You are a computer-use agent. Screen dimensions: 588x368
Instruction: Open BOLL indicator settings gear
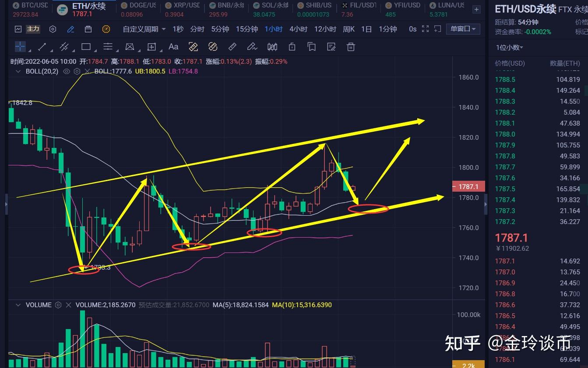[77, 71]
